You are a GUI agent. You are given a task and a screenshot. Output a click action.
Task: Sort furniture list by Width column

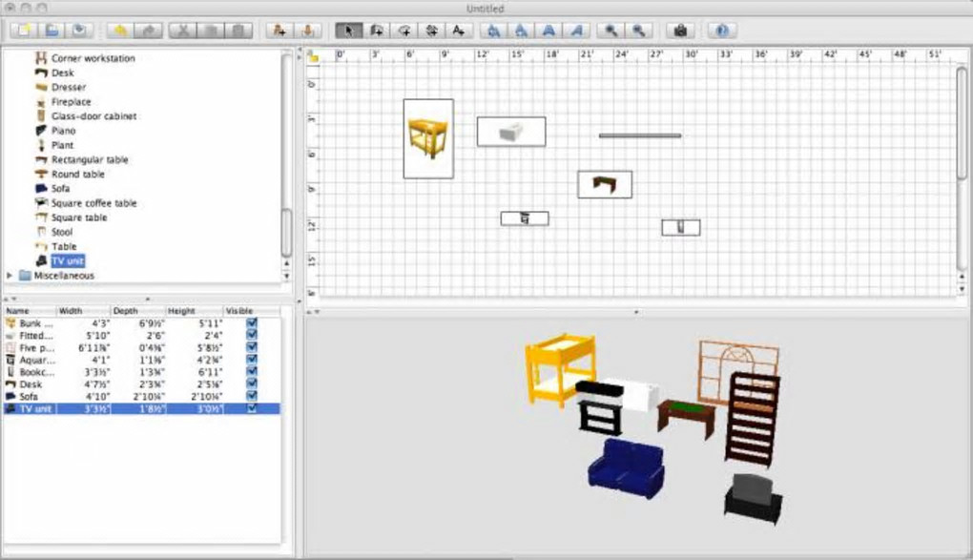pyautogui.click(x=83, y=310)
